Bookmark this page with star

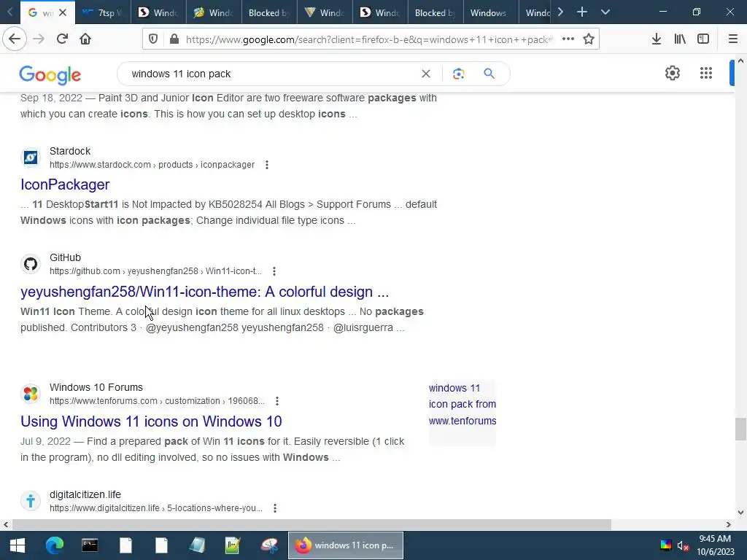tap(589, 39)
